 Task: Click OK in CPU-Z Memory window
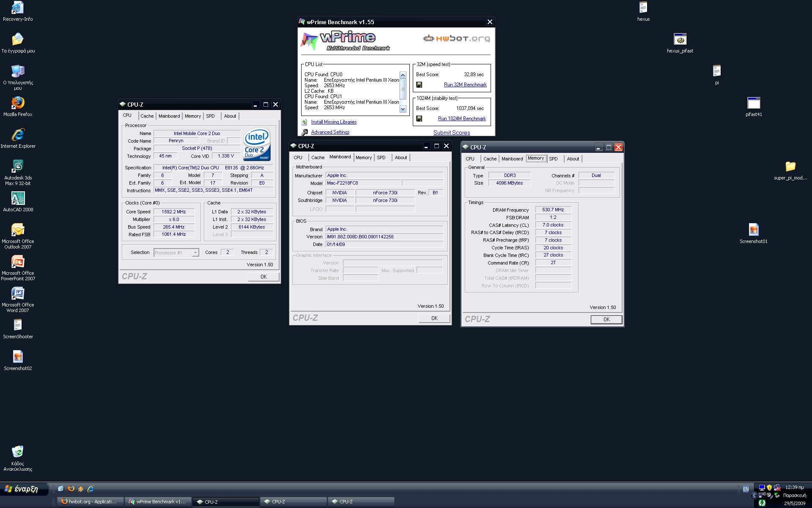pos(606,320)
